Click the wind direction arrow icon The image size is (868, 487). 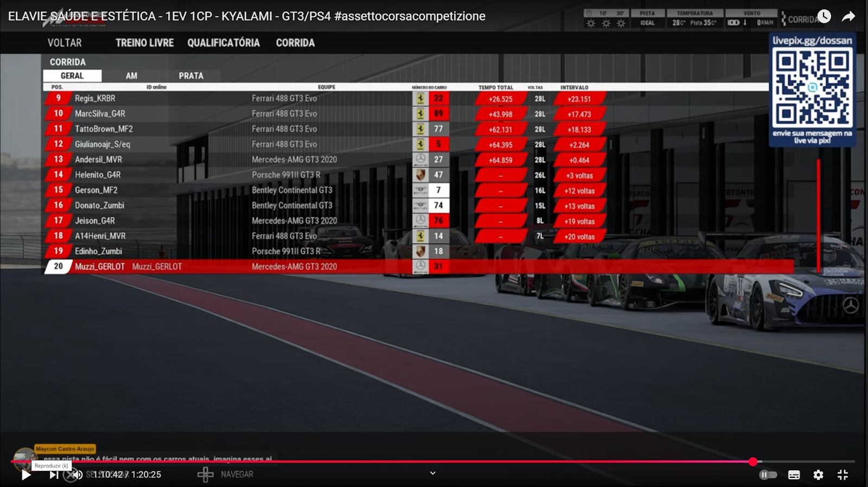(745, 23)
